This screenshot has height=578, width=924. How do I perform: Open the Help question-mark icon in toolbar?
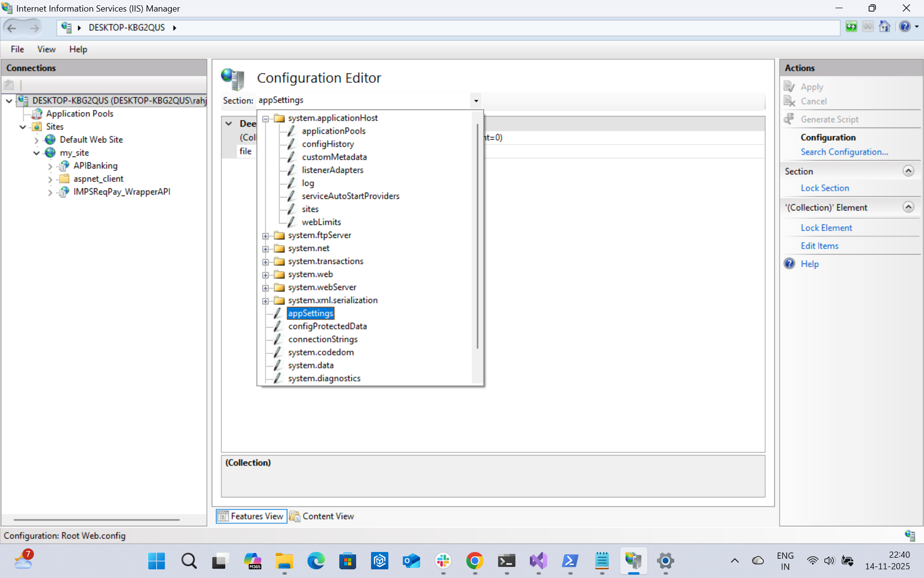904,27
